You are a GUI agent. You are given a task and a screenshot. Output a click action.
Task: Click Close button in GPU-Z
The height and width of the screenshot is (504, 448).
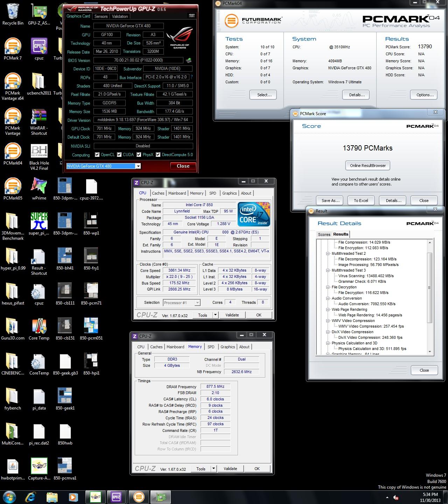tap(183, 166)
